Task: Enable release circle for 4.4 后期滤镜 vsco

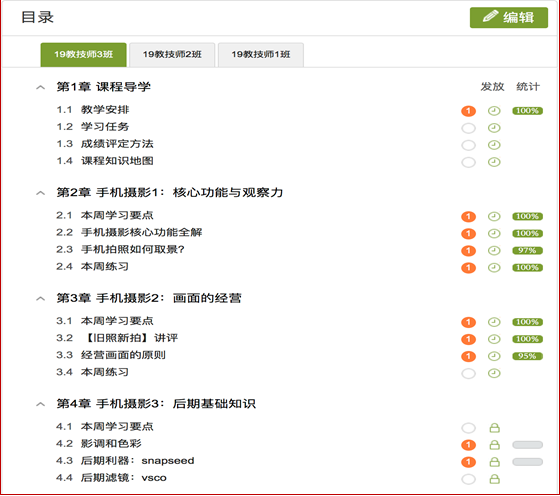Action: [468, 479]
